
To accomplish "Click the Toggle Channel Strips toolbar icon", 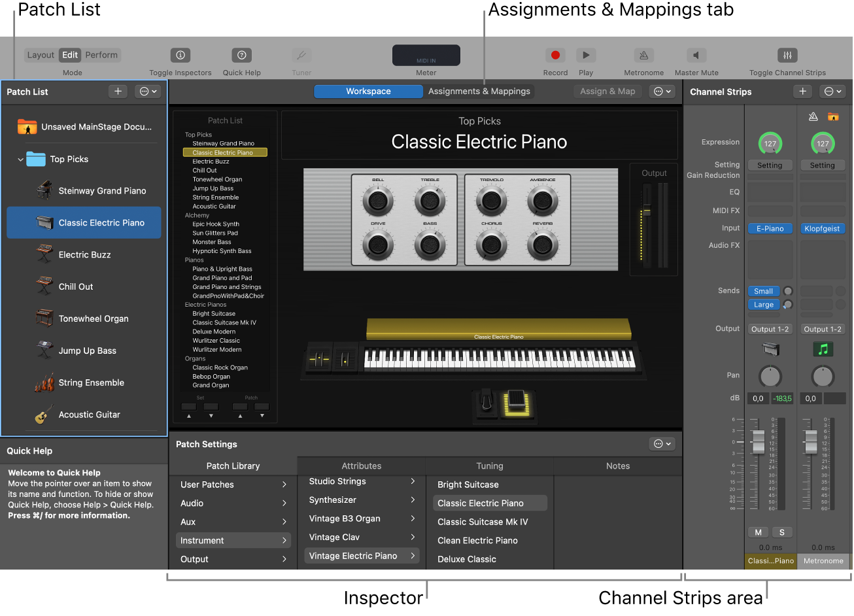I will click(787, 55).
